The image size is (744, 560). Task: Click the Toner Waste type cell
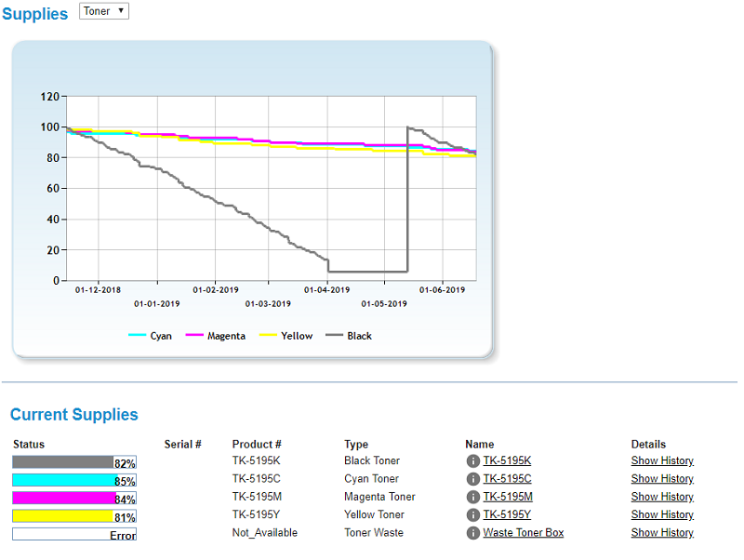click(374, 533)
